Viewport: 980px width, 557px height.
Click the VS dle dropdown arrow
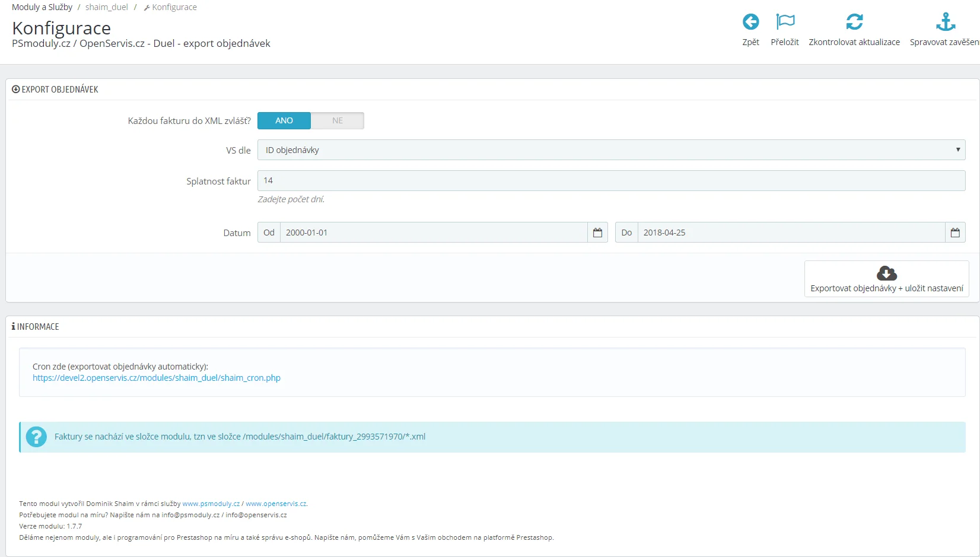[957, 149]
